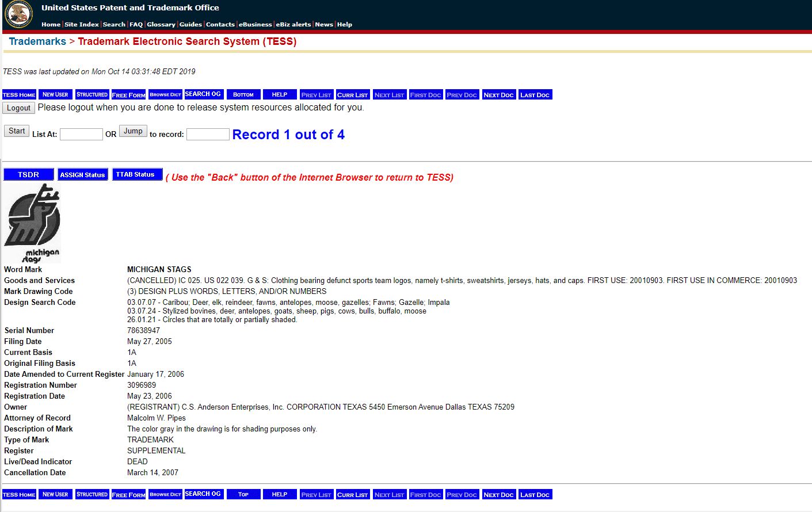Viewport: 812px width, 512px height.
Task: Jump to page Bottom button
Action: tap(243, 94)
